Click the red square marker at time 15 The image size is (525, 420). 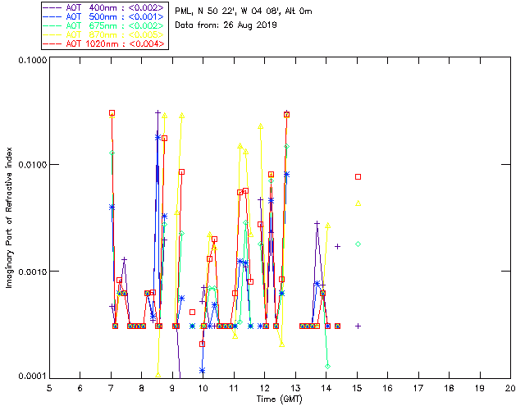click(x=358, y=176)
